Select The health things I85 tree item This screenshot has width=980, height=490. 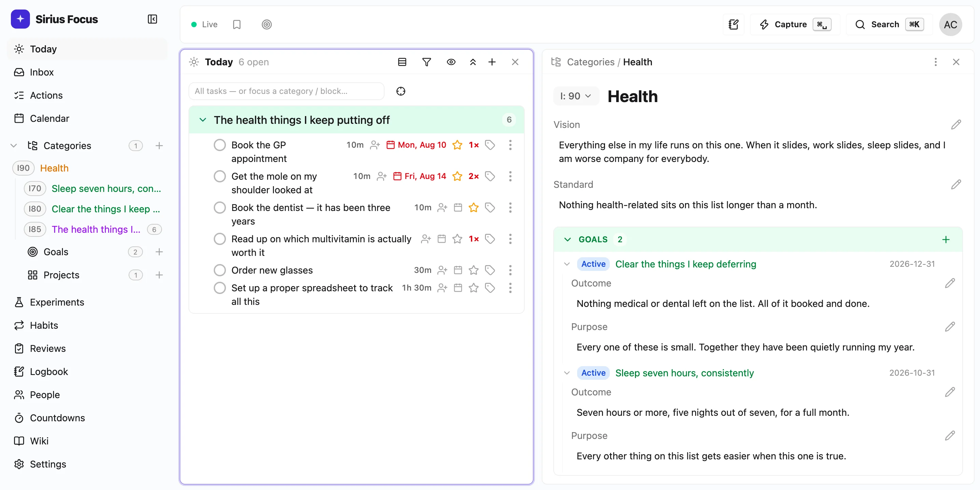click(96, 229)
